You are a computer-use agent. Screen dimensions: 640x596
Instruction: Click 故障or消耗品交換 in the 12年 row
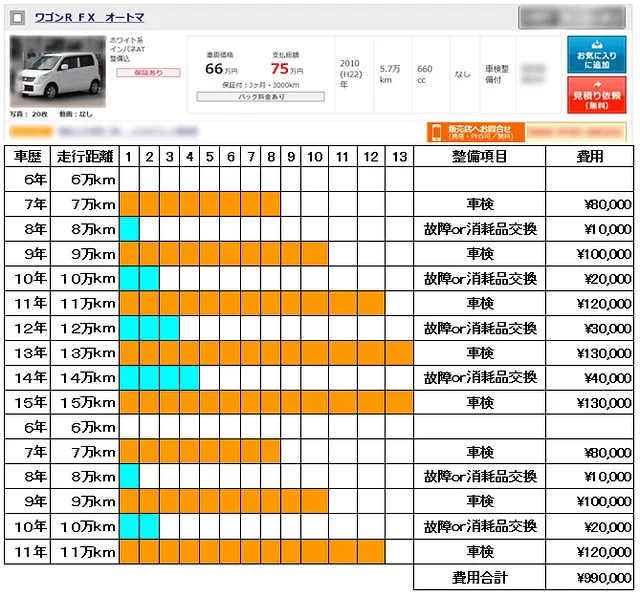pos(480,328)
